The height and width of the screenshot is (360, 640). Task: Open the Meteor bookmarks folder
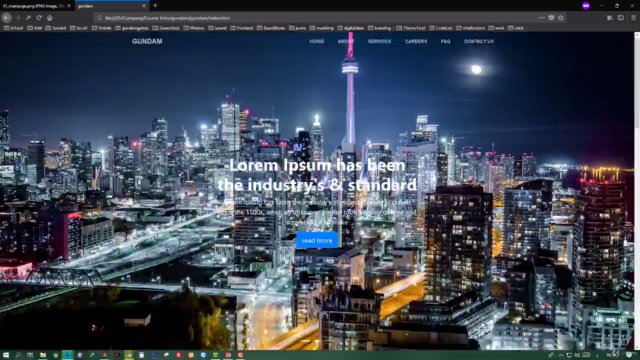click(x=193, y=28)
